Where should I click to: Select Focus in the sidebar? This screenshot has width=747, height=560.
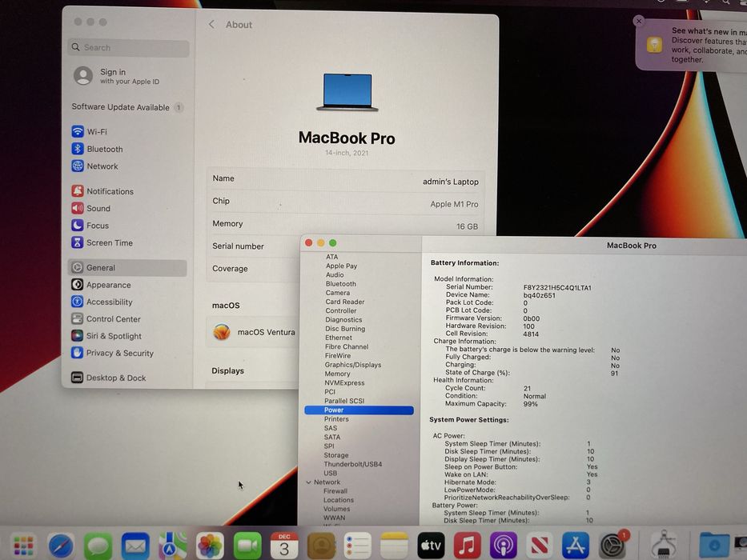coord(90,226)
